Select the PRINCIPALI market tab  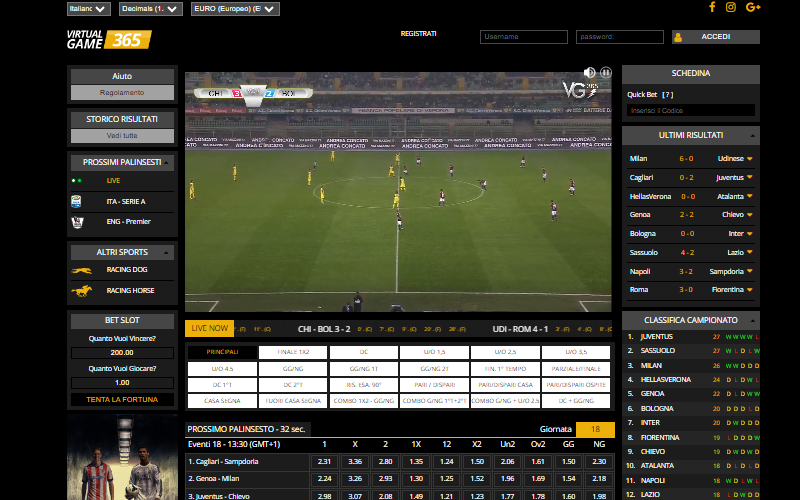222,352
